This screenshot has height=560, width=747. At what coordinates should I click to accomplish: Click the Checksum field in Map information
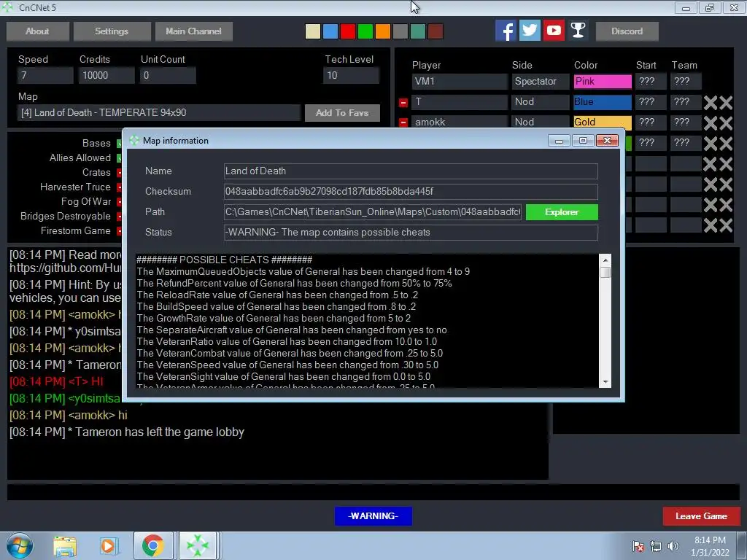[411, 192]
